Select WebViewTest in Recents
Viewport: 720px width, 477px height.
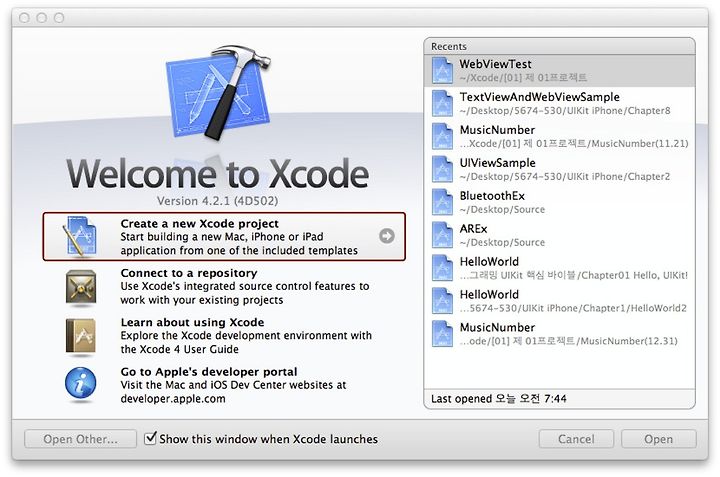coord(559,71)
